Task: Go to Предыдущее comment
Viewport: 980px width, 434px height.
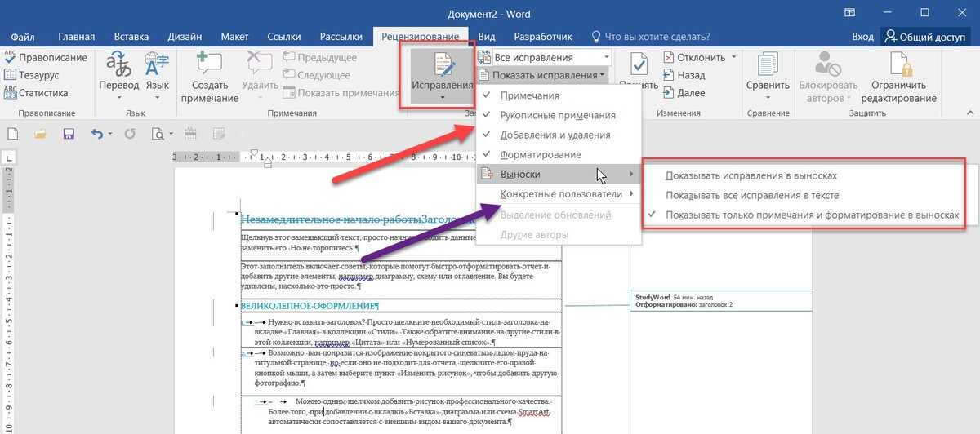Action: tap(320, 58)
